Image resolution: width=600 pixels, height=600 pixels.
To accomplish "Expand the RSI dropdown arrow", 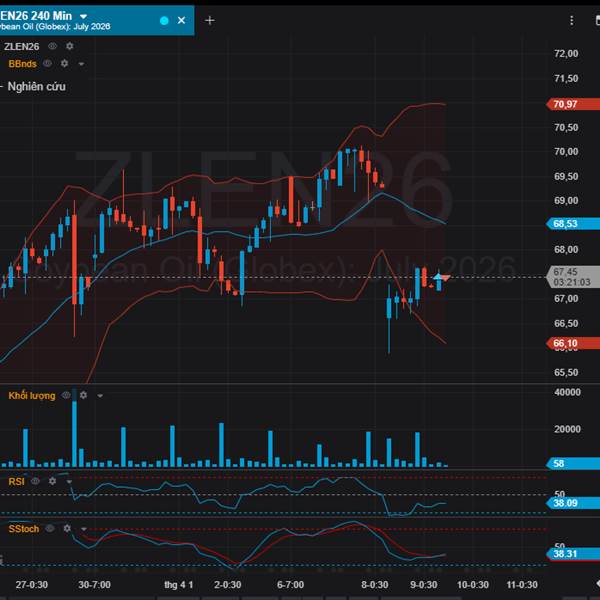I will coord(69,482).
